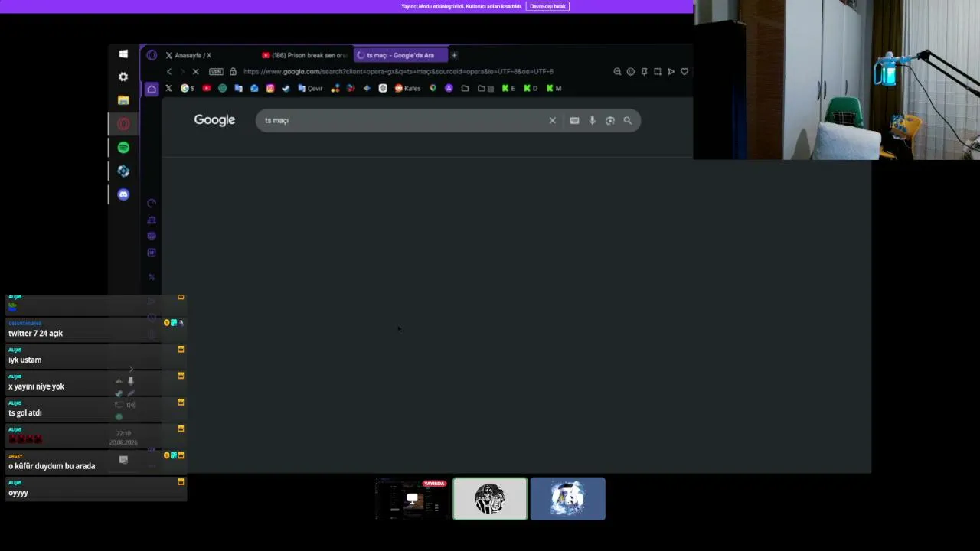This screenshot has height=551, width=980.
Task: Clear the Google search query
Action: (552, 121)
